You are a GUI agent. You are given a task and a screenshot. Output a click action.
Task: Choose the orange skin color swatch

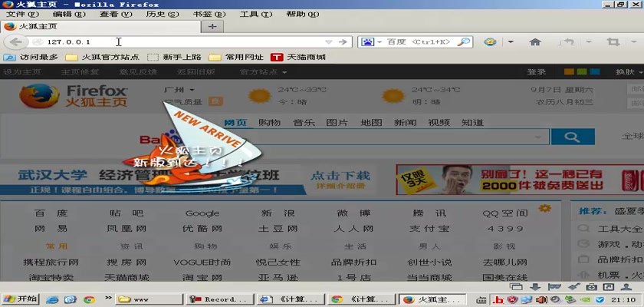568,72
